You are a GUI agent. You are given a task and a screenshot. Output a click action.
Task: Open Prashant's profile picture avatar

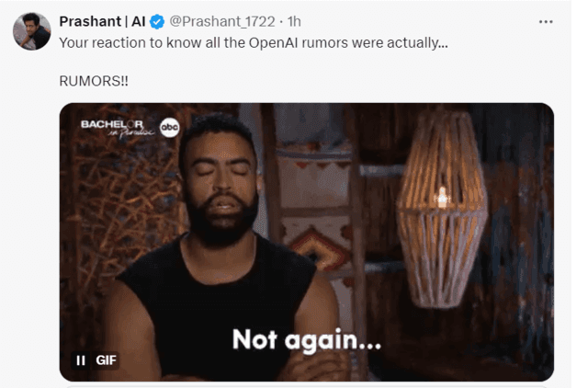pyautogui.click(x=32, y=31)
